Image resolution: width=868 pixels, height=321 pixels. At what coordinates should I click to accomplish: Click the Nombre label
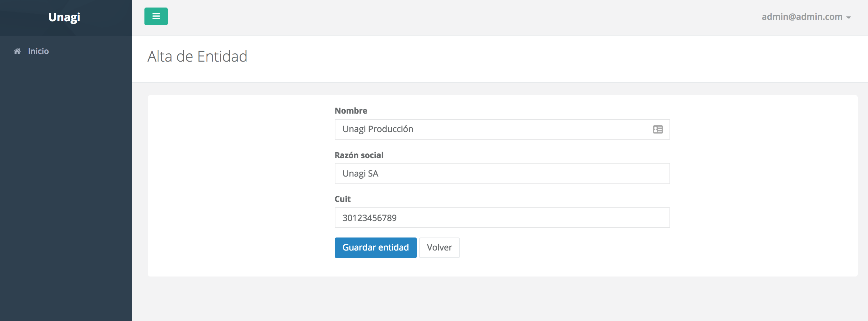tap(351, 111)
